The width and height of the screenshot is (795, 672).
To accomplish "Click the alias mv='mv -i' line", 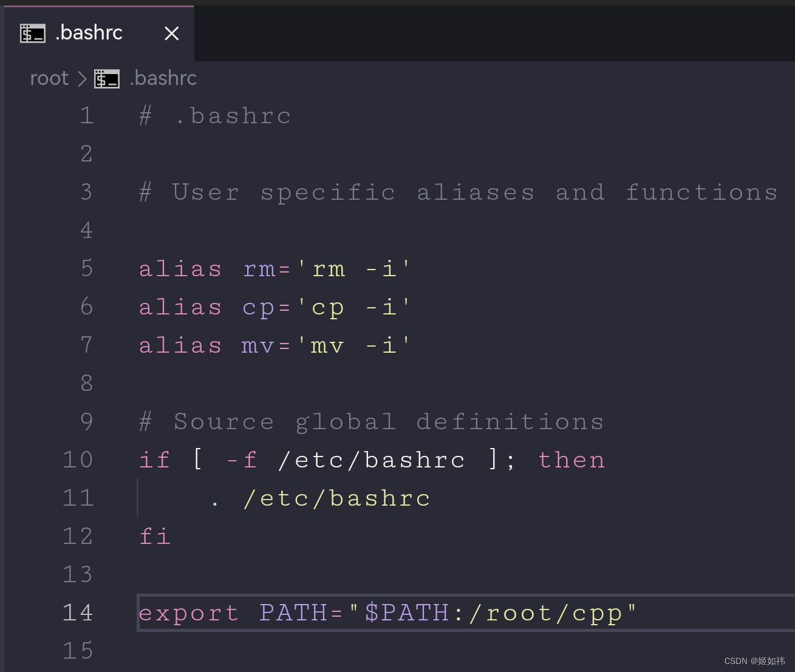I will click(275, 345).
